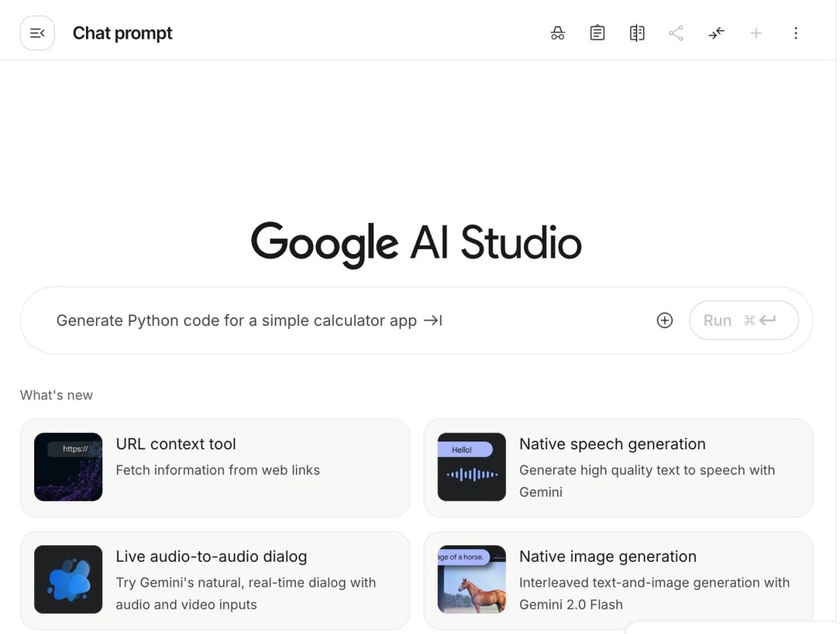The height and width of the screenshot is (634, 840).
Task: Click the collapse arrows icon
Action: coord(716,33)
